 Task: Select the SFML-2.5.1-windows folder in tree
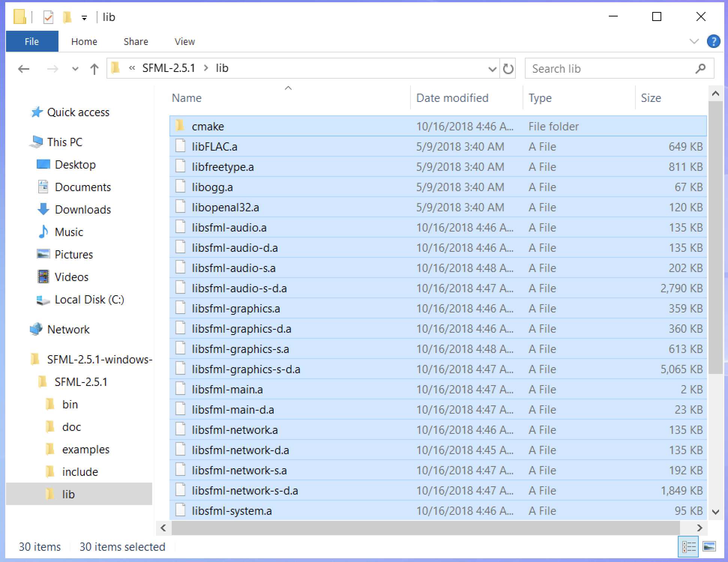point(99,359)
